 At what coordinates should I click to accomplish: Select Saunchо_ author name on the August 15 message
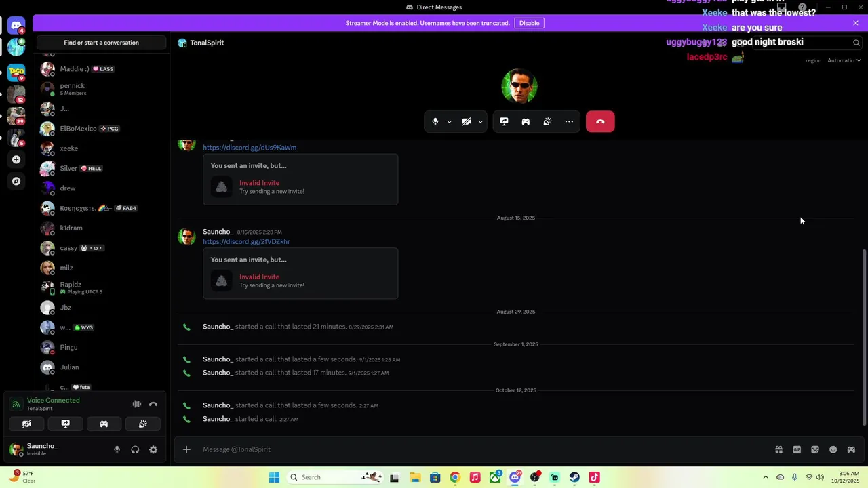[218, 232]
